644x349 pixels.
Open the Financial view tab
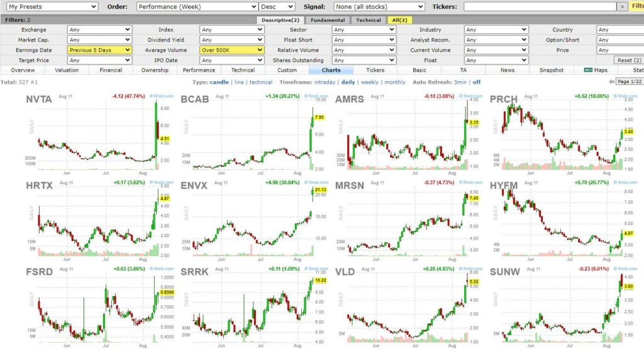[111, 70]
